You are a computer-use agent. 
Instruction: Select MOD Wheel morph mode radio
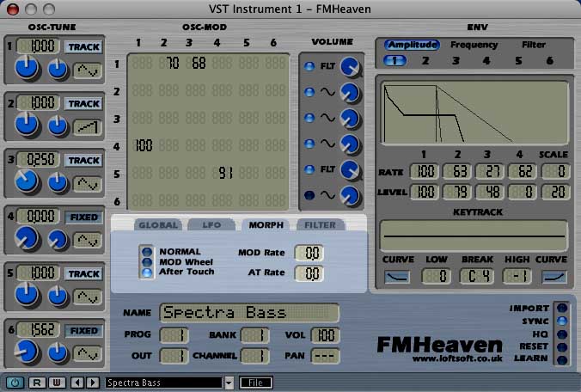[x=147, y=262]
